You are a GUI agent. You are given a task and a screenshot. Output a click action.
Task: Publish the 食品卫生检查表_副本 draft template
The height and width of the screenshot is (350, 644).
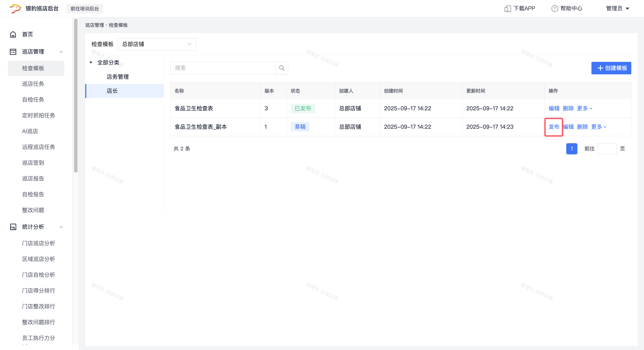pos(554,127)
